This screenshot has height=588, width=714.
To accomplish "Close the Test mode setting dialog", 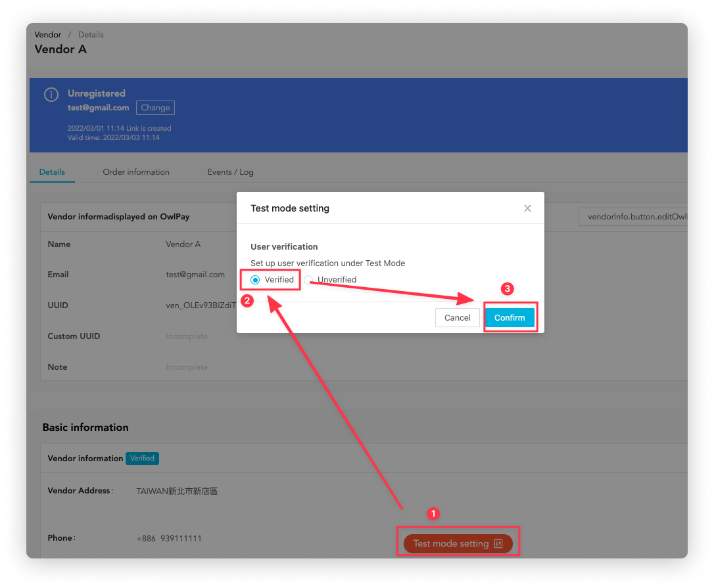I will [527, 208].
